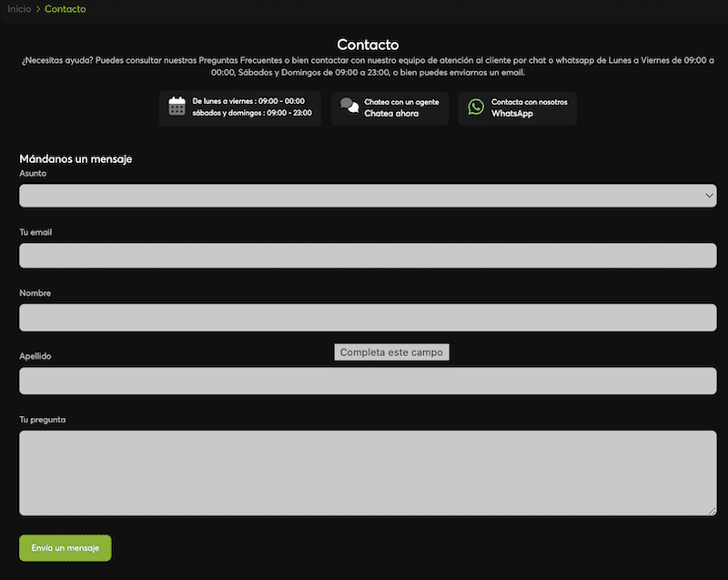Open the Asunto subject select box

point(364,196)
